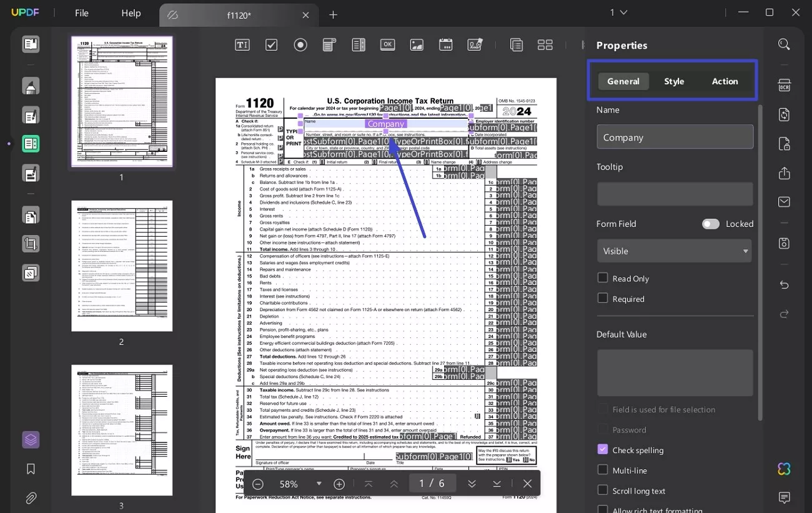Open the UPDF AI assistant

(x=785, y=469)
